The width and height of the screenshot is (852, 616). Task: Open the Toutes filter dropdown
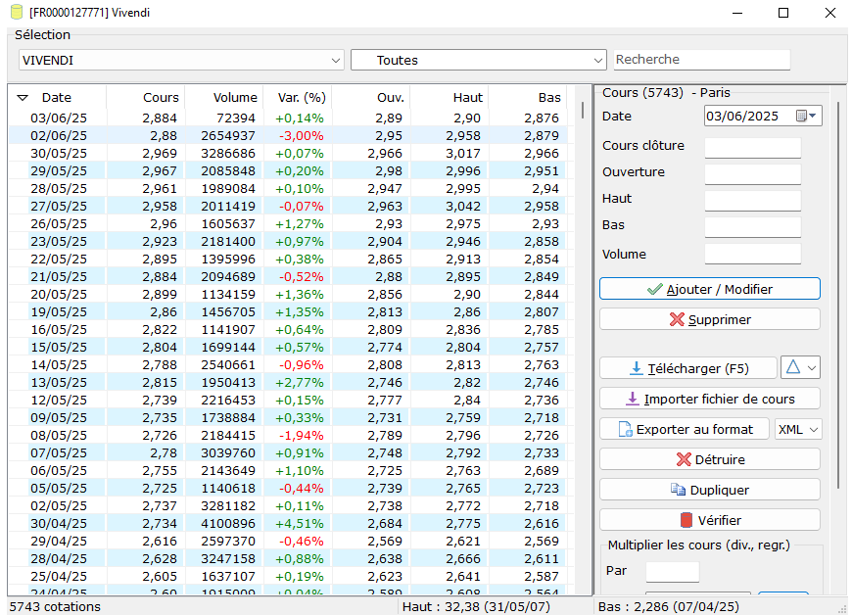(479, 60)
